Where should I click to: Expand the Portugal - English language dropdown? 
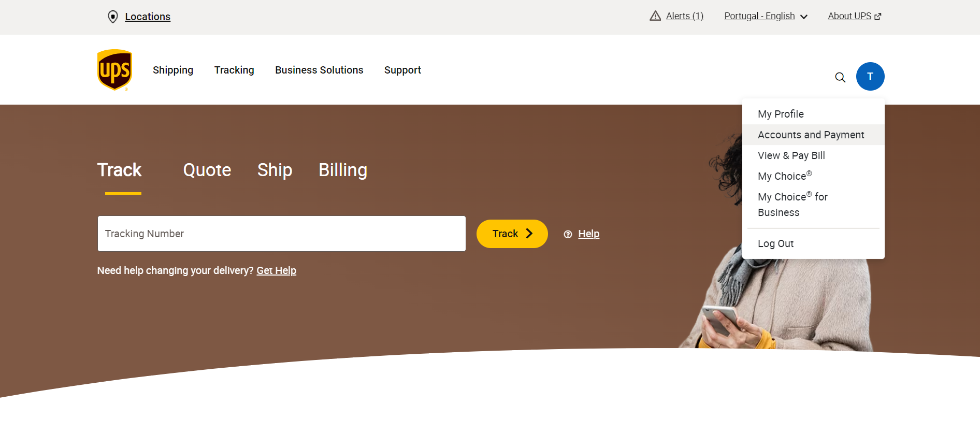(766, 16)
